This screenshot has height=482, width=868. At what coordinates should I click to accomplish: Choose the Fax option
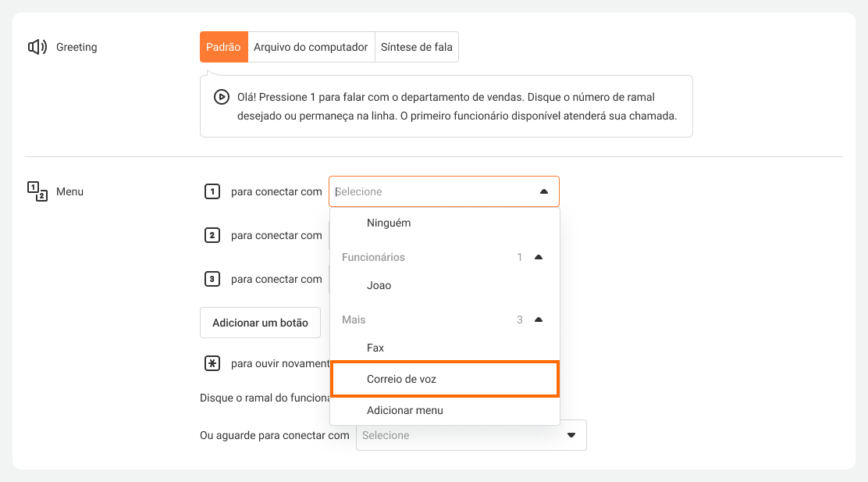click(x=375, y=348)
